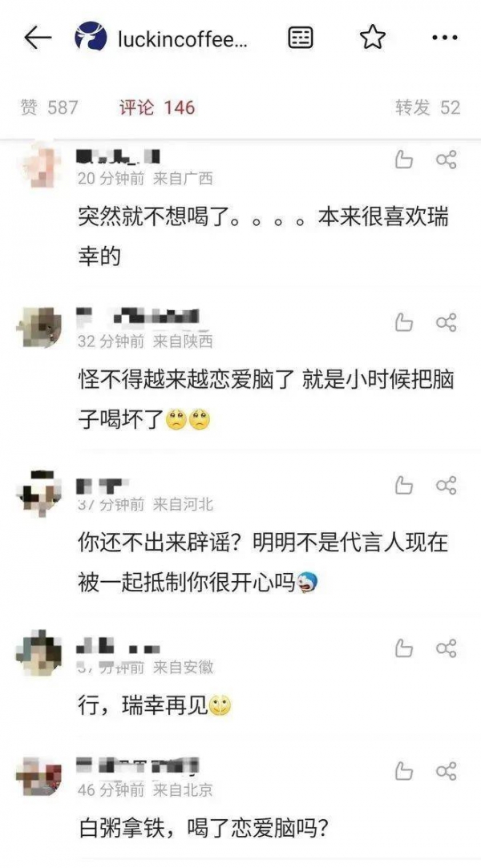The width and height of the screenshot is (481, 868).
Task: Favorite the post with the star icon
Action: coord(373,38)
